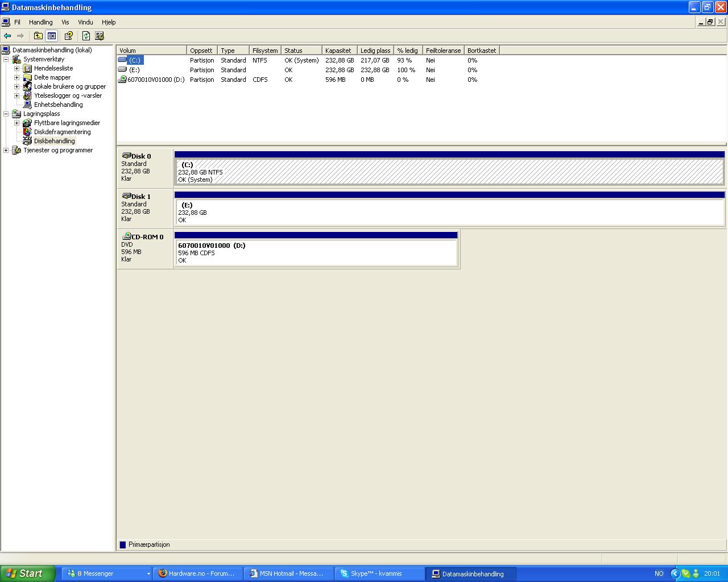Expand the Hendelsesliste tree node
Viewport: 728px width, 582px height.
pos(17,68)
